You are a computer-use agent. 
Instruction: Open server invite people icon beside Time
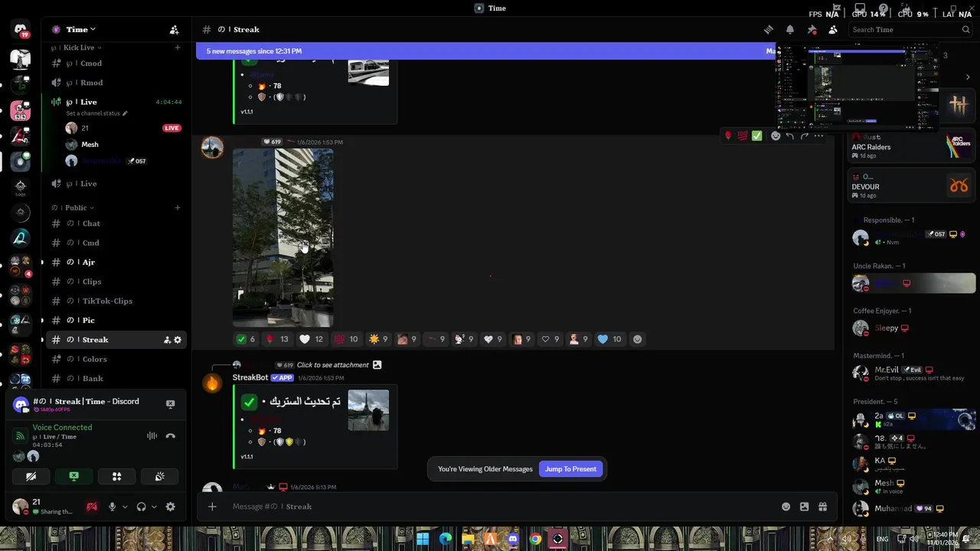175,30
